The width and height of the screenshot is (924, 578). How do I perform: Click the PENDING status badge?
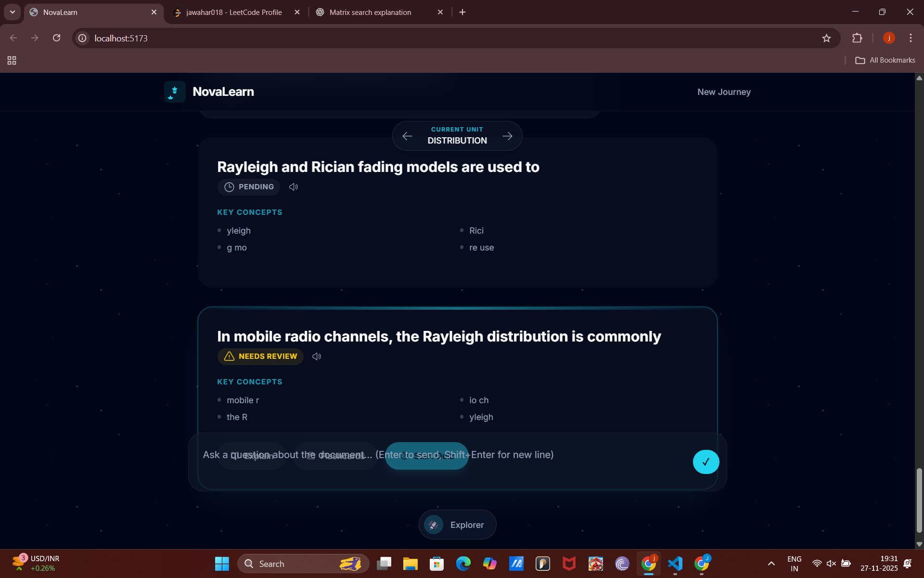(x=249, y=187)
